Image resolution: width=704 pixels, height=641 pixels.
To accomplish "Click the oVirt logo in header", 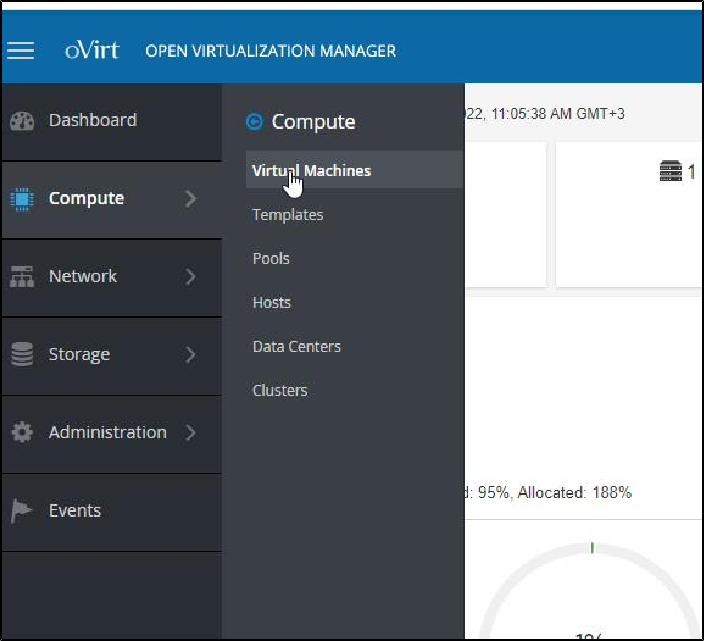I will pos(92,51).
